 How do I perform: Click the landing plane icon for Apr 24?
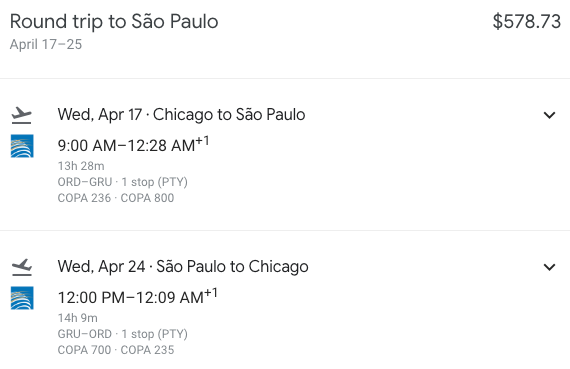click(x=22, y=267)
